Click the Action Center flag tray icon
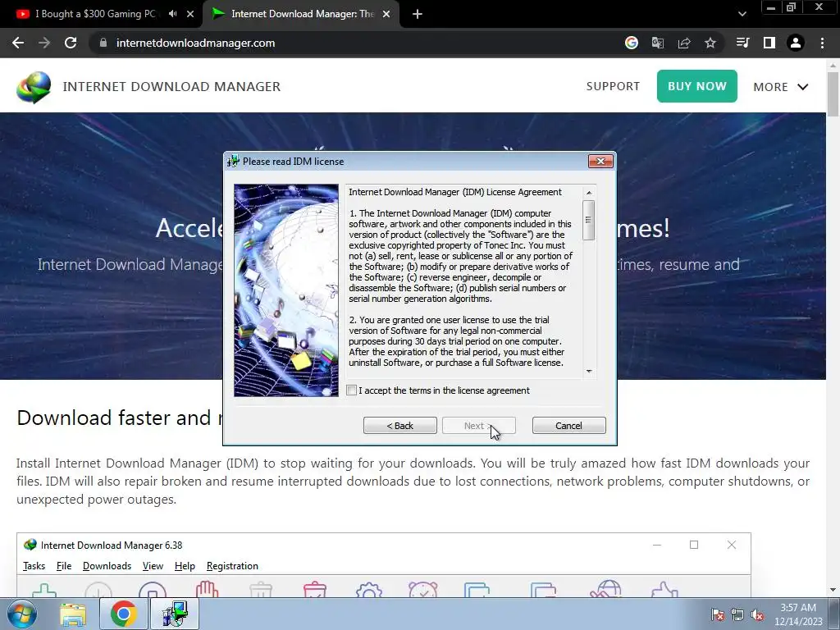840x630 pixels. (717, 615)
